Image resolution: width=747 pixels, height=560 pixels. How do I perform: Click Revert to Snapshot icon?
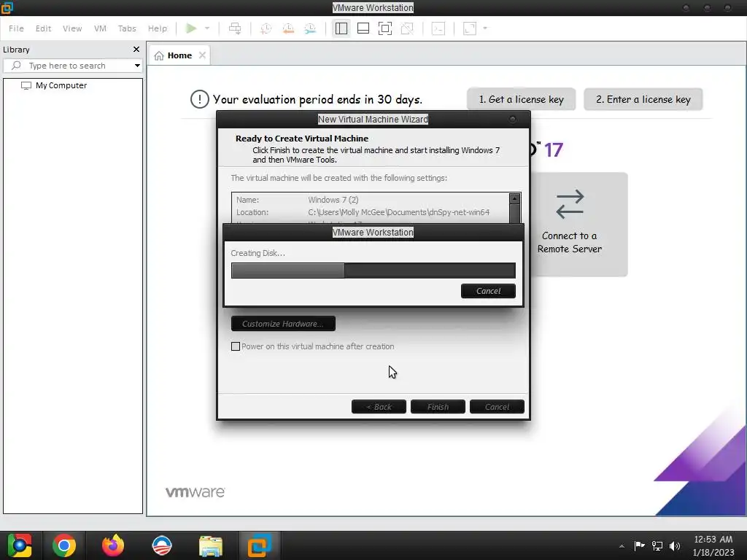[x=288, y=28]
